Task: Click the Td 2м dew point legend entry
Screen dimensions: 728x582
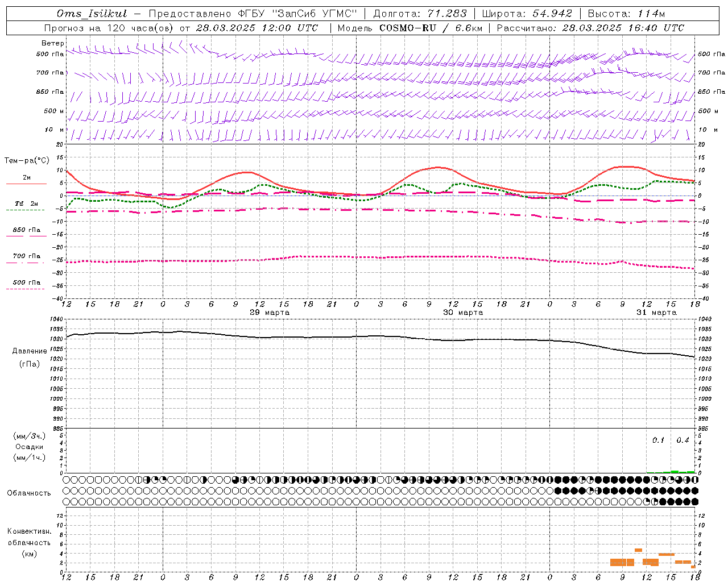Action: tap(27, 203)
